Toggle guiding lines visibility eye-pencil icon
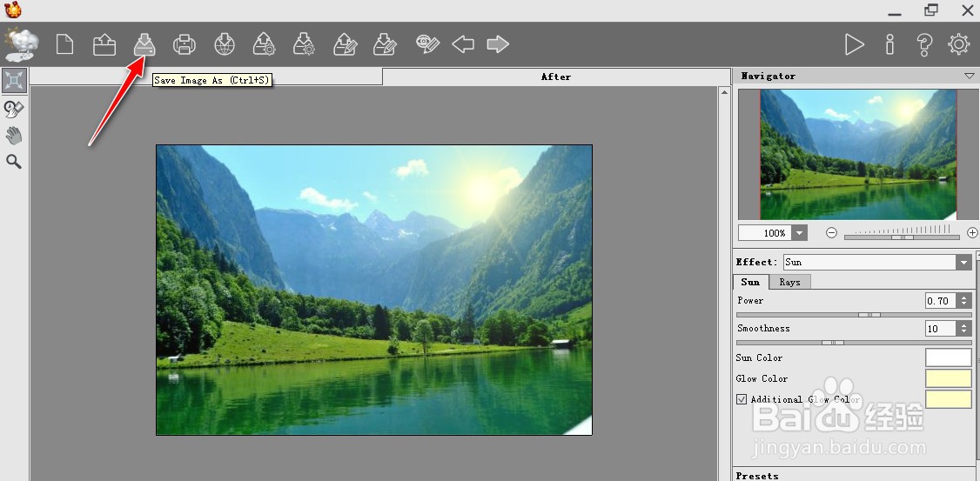Image resolution: width=980 pixels, height=481 pixels. click(427, 44)
